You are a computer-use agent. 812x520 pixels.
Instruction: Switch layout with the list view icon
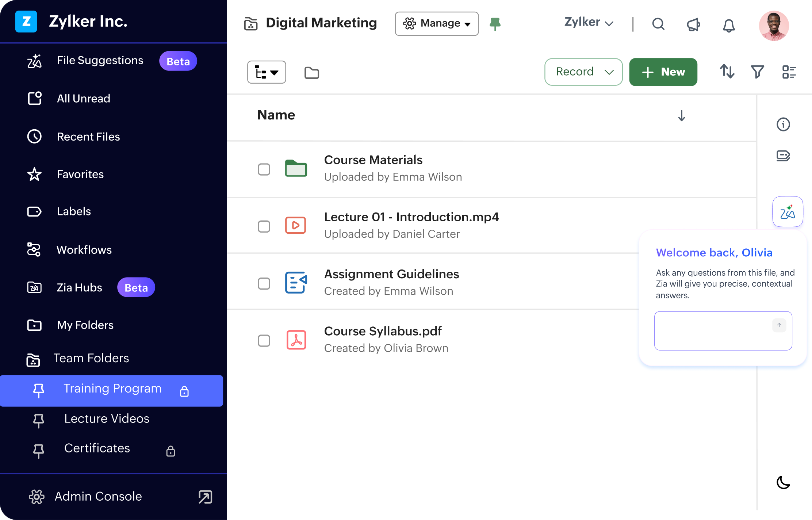[x=789, y=72]
